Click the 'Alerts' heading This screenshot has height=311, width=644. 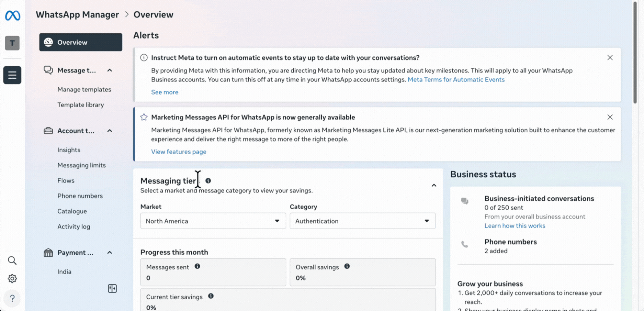click(146, 35)
